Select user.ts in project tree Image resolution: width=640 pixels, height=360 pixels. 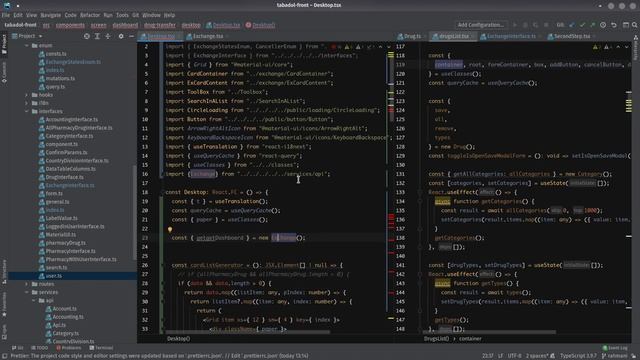(x=53, y=276)
